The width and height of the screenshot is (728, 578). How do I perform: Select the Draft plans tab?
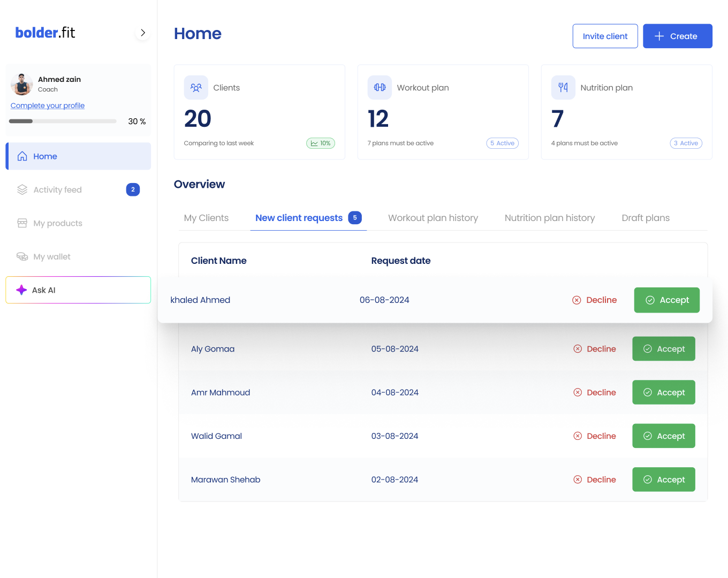646,218
